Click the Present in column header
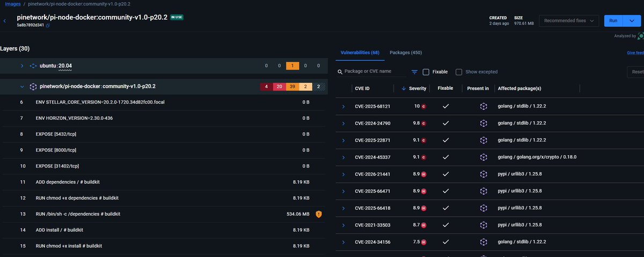 coord(478,89)
